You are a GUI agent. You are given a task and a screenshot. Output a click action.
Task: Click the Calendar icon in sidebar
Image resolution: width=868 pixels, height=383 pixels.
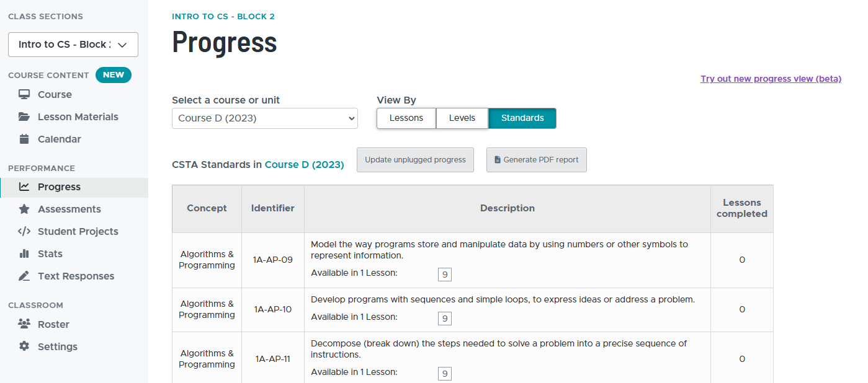point(24,139)
